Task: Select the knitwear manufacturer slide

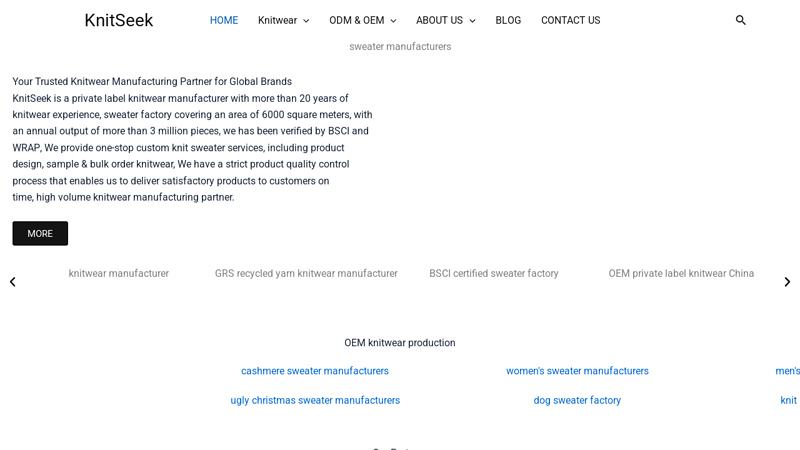Action: (119, 273)
